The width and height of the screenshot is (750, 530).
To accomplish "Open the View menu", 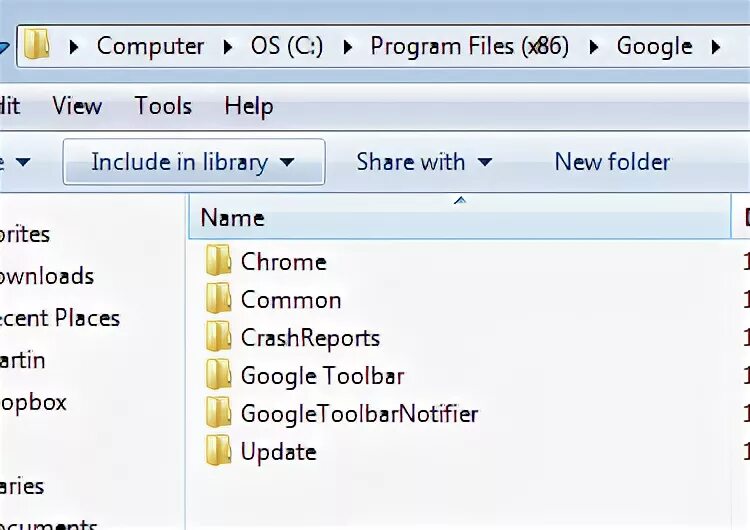I will tap(77, 106).
